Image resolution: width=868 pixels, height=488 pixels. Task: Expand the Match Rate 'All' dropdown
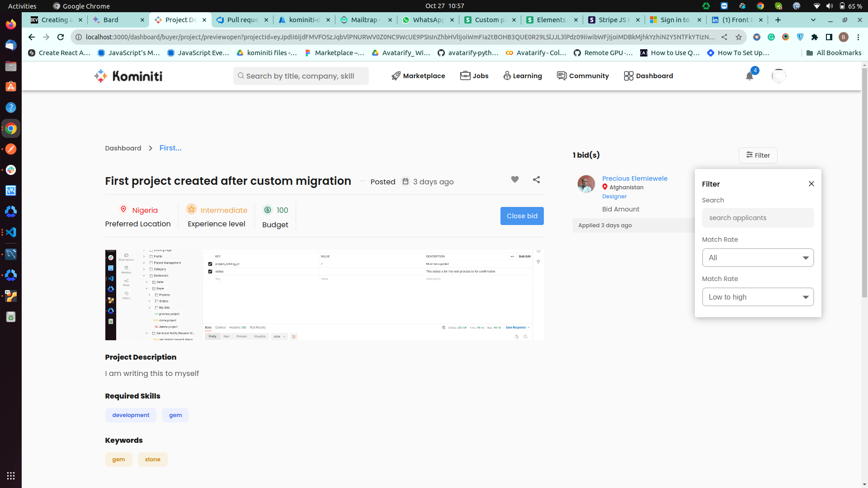pyautogui.click(x=758, y=258)
